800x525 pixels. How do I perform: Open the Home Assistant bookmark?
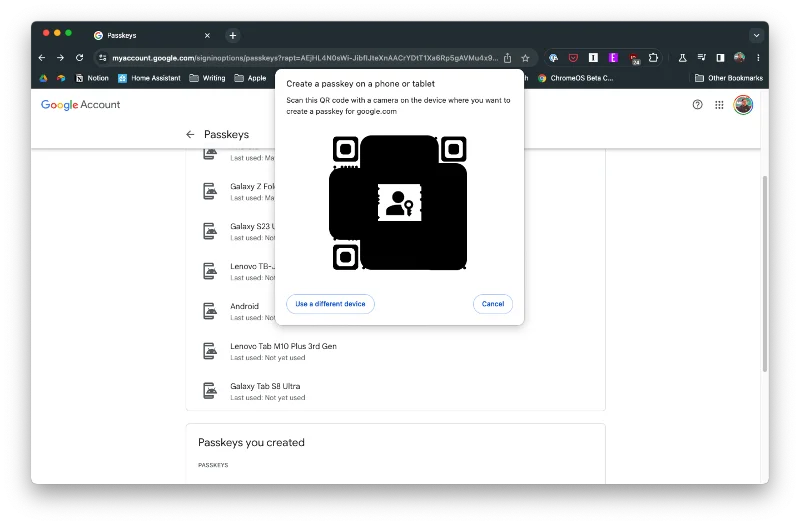(x=149, y=78)
